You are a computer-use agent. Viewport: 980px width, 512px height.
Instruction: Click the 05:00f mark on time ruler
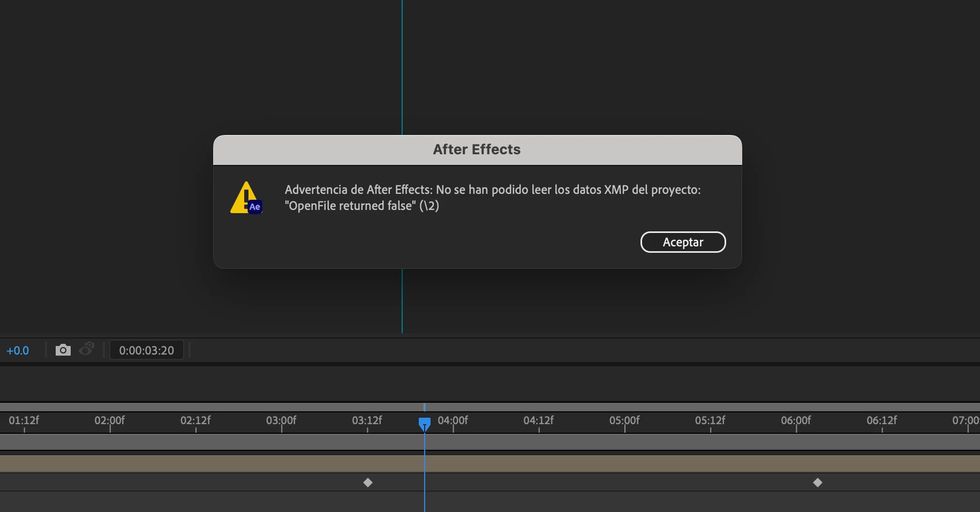pos(624,420)
